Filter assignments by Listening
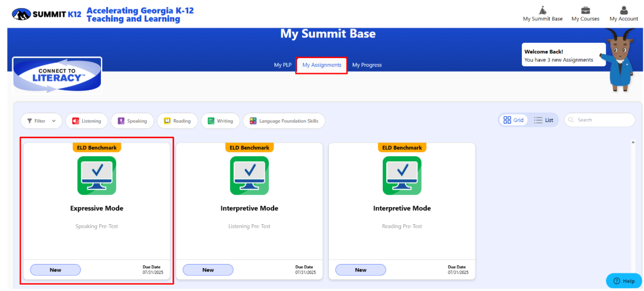 (87, 121)
